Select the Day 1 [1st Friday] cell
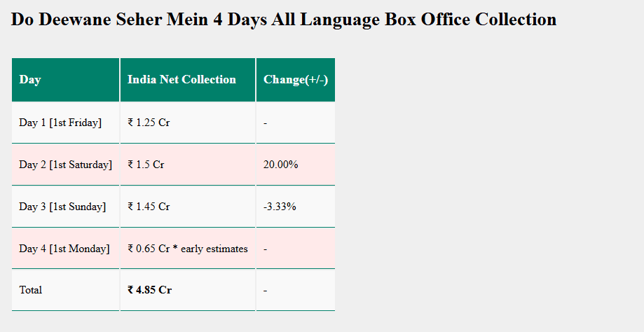The height and width of the screenshot is (332, 644). point(60,123)
